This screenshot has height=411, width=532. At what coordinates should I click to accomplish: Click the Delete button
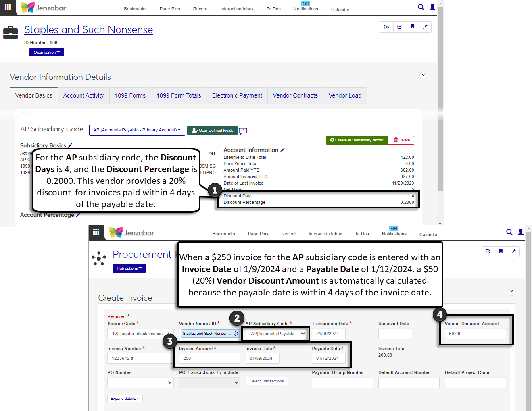(x=402, y=140)
